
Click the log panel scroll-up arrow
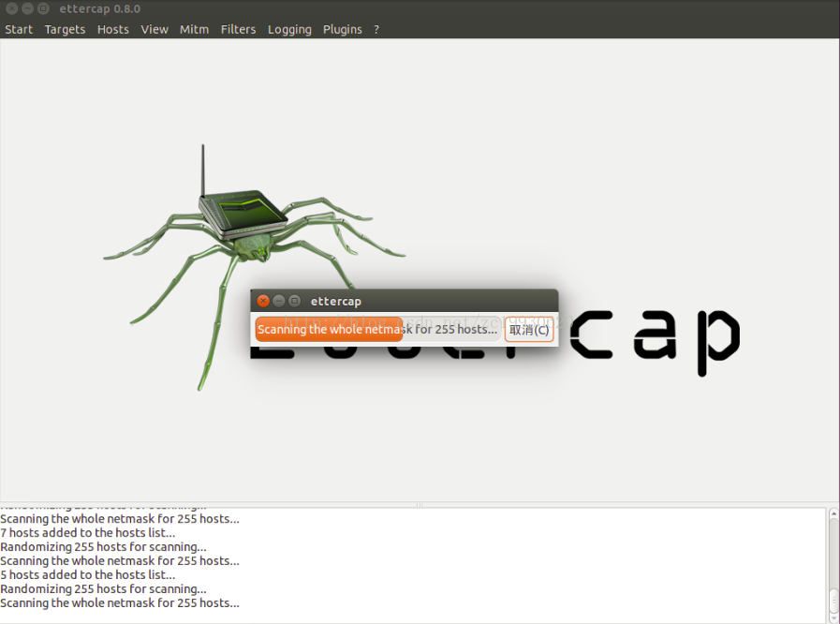(x=834, y=513)
